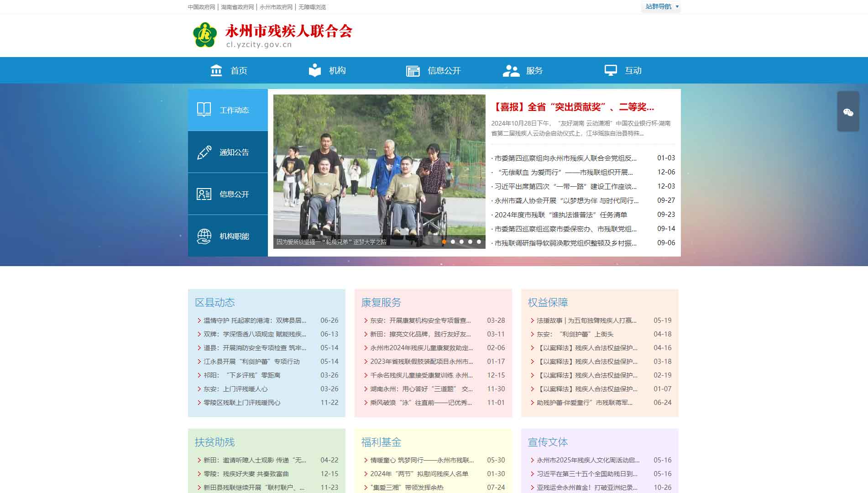Open the 宣传文体 section heading

pyautogui.click(x=548, y=442)
